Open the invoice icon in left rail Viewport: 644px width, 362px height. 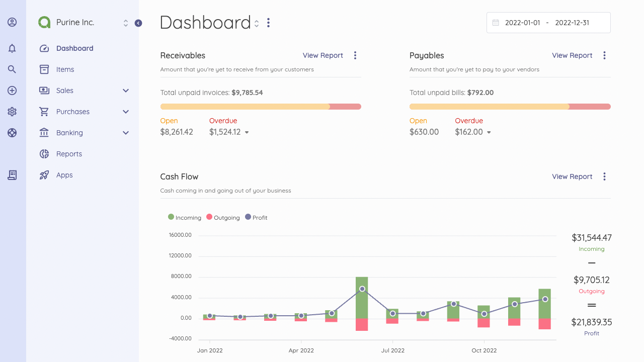12,175
